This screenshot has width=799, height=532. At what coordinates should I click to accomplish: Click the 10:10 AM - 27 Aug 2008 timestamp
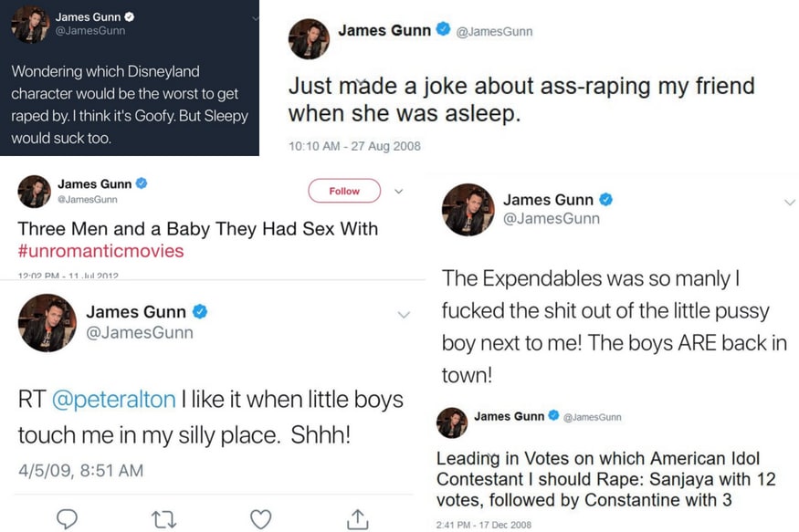(354, 146)
